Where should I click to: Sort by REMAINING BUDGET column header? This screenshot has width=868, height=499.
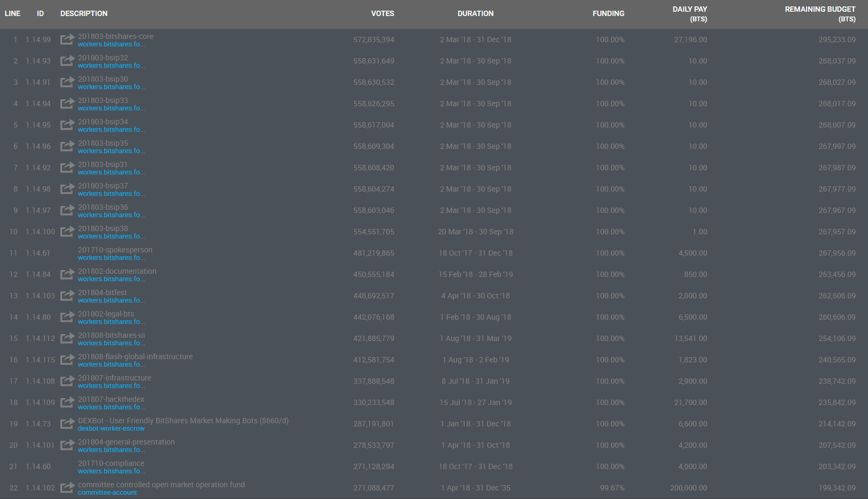(820, 14)
